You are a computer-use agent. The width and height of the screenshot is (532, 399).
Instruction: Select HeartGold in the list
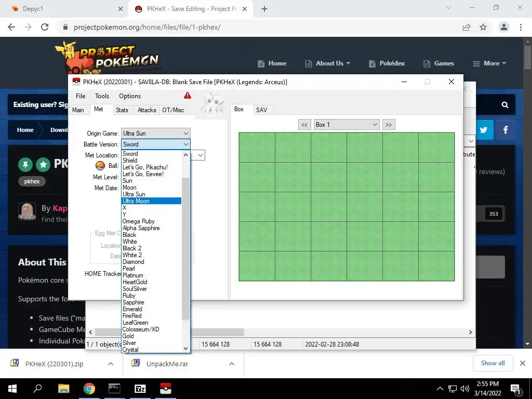151,282
